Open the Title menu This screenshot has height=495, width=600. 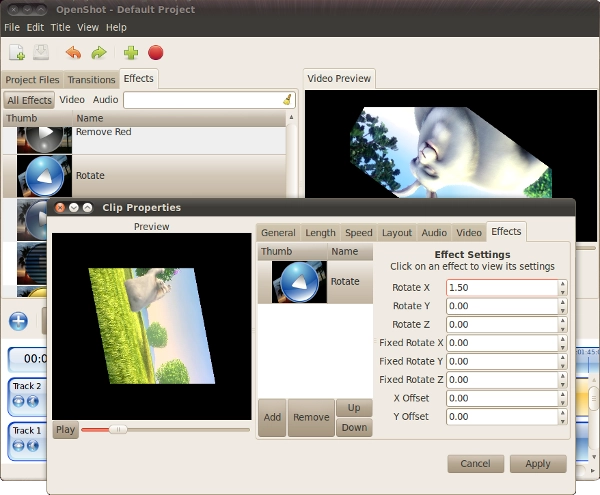click(60, 28)
